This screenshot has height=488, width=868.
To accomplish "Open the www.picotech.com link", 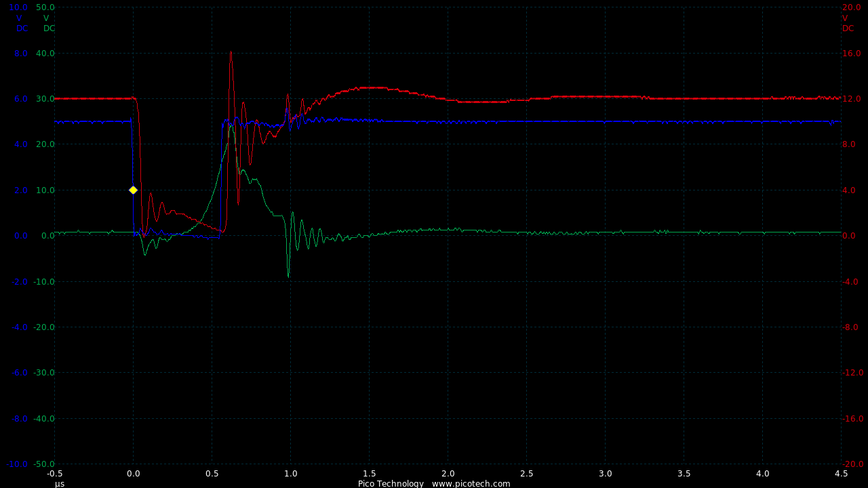I will pos(471,483).
